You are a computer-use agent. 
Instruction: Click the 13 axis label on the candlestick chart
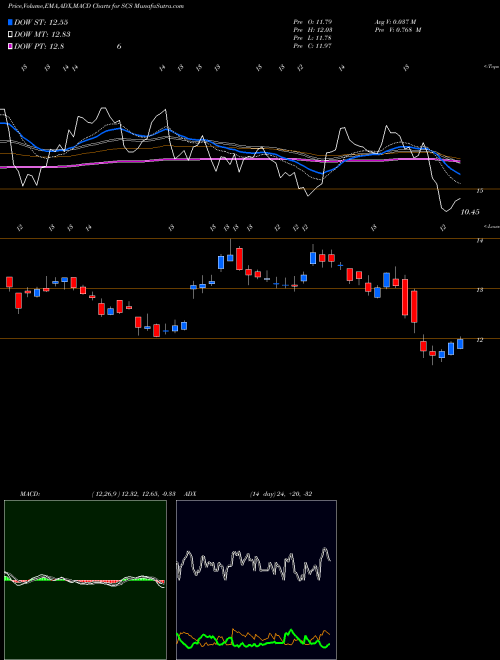coord(479,290)
